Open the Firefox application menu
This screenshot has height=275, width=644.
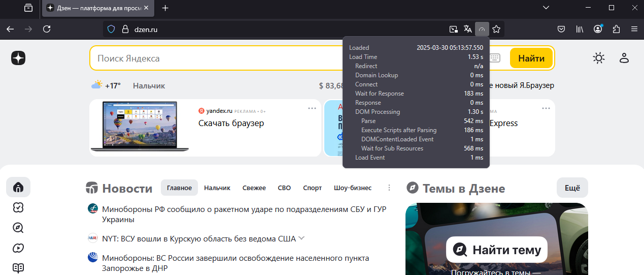click(634, 29)
